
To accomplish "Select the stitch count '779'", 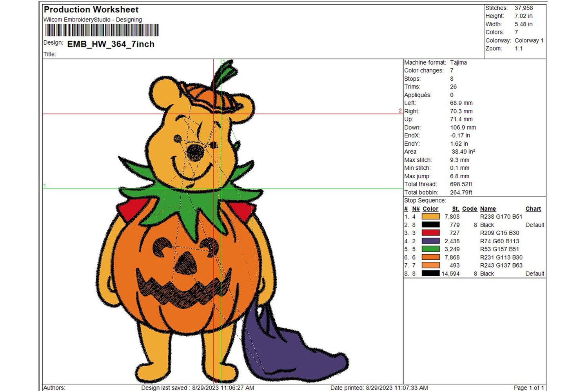I will click(x=455, y=225).
